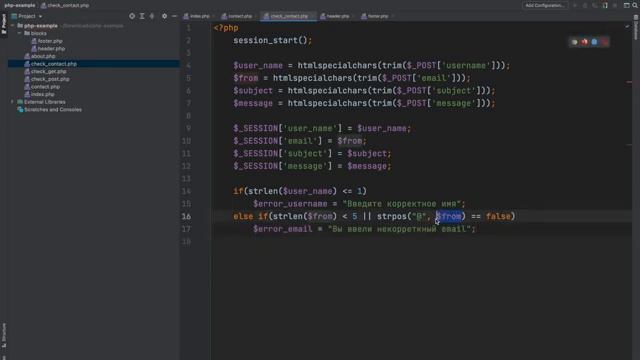Click line number 4 in gutter

tap(188, 65)
